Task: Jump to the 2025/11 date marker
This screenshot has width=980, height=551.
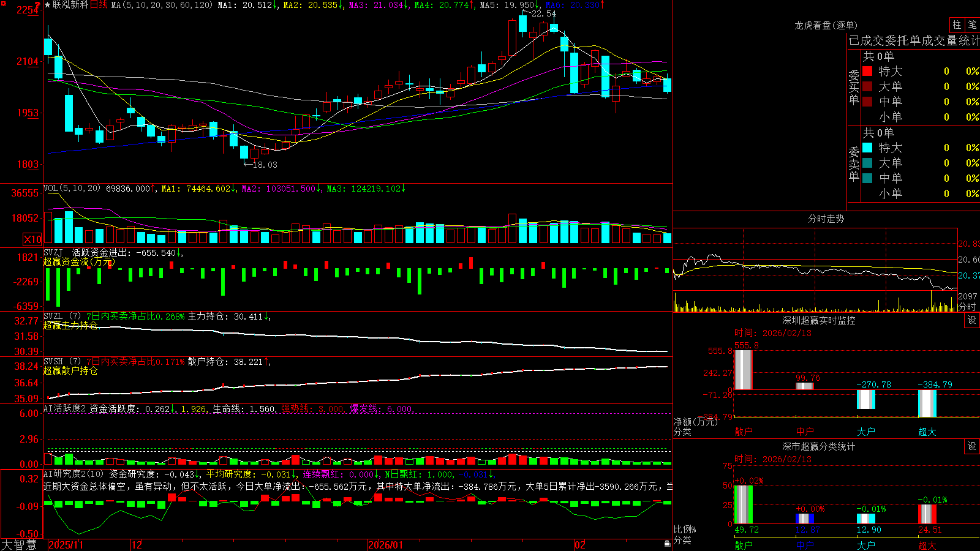Action: (x=66, y=545)
